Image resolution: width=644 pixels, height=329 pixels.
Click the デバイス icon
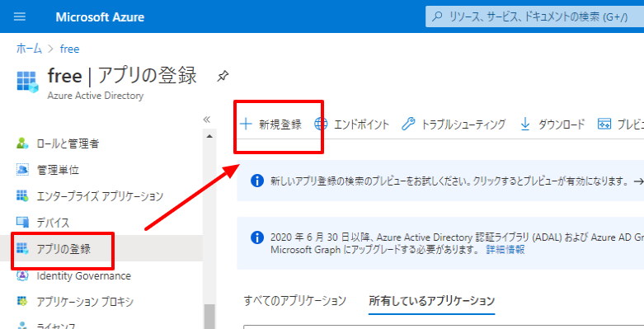click(x=22, y=222)
